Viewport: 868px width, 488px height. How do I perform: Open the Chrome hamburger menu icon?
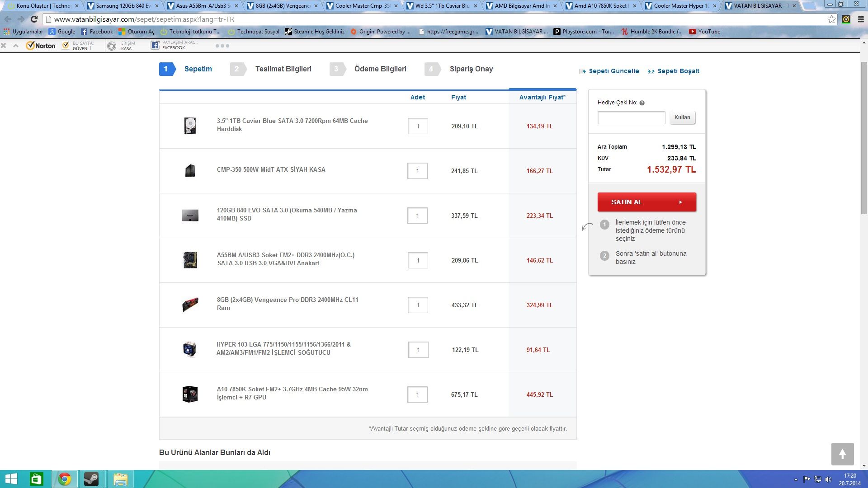coord(861,19)
